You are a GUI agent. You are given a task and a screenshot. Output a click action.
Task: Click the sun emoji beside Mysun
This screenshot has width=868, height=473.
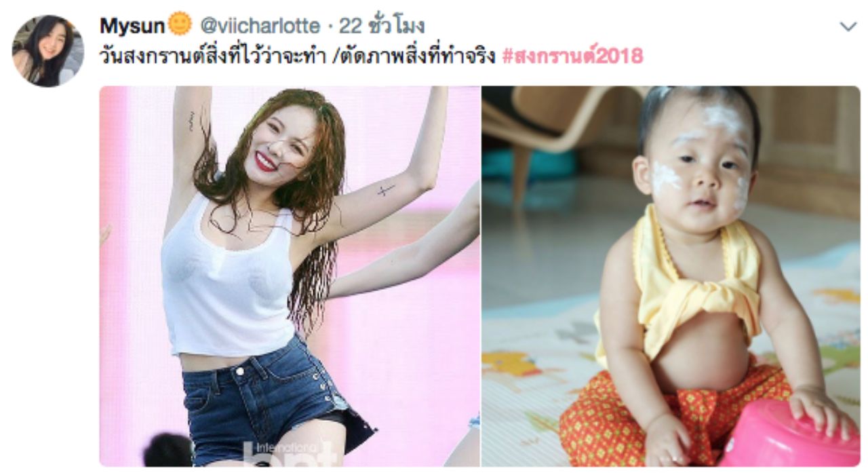(x=180, y=26)
